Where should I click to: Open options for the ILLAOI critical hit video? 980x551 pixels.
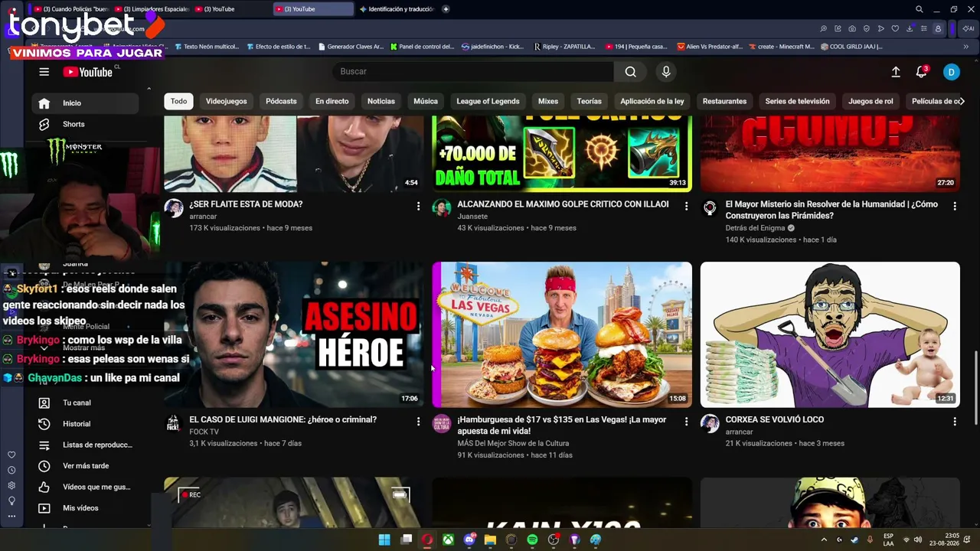pos(686,206)
